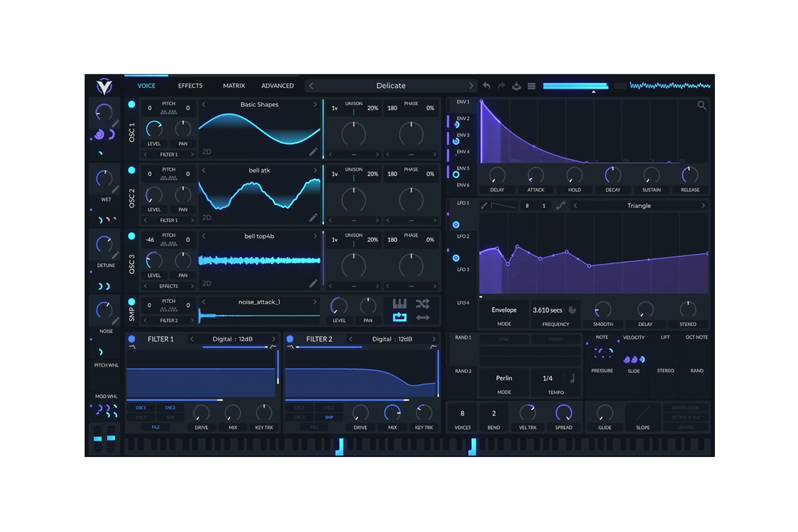The image size is (798, 532).
Task: Toggle OSC3 input routing on Filter 1
Action: point(141,417)
